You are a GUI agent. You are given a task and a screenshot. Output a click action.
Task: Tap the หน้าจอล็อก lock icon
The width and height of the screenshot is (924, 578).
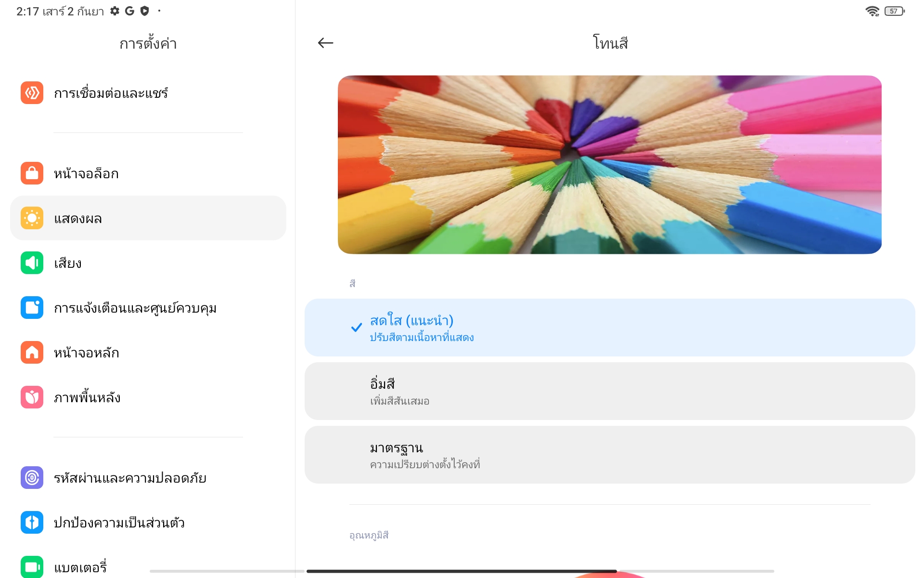(x=32, y=173)
